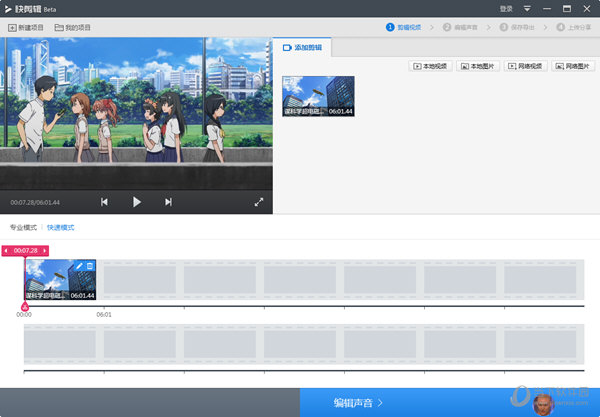Add a 网络视频 online video
The width and height of the screenshot is (600, 417).
pyautogui.click(x=525, y=66)
